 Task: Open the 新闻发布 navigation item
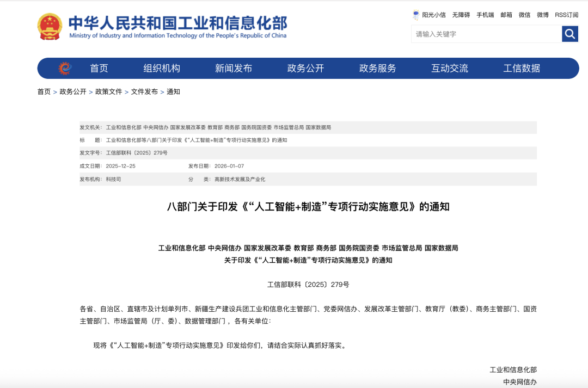tap(233, 68)
